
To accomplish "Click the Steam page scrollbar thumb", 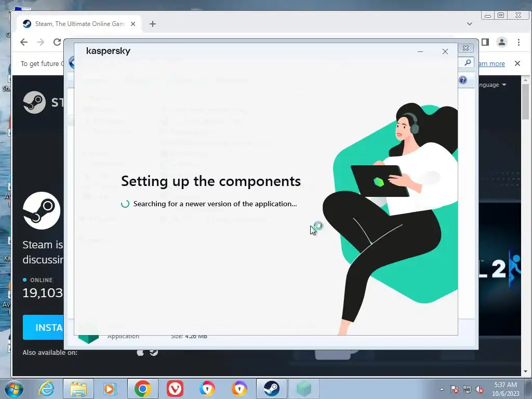I will click(525, 102).
